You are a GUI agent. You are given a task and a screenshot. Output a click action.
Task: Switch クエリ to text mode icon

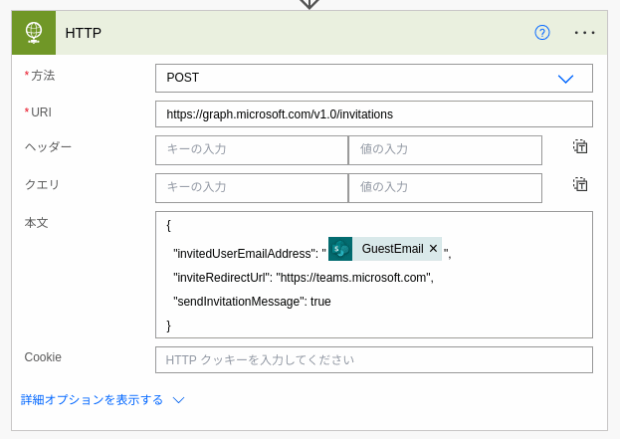click(x=580, y=184)
